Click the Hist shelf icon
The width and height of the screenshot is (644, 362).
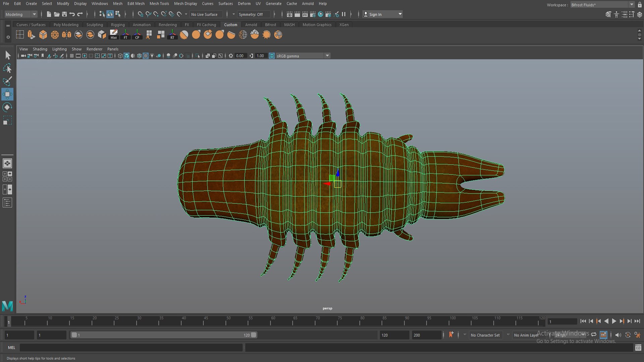[x=114, y=35]
